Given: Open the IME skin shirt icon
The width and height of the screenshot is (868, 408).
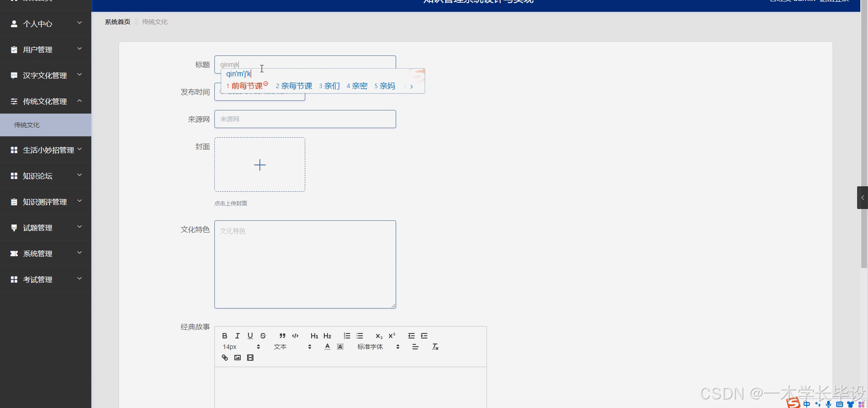Looking at the screenshot, I should click(850, 404).
